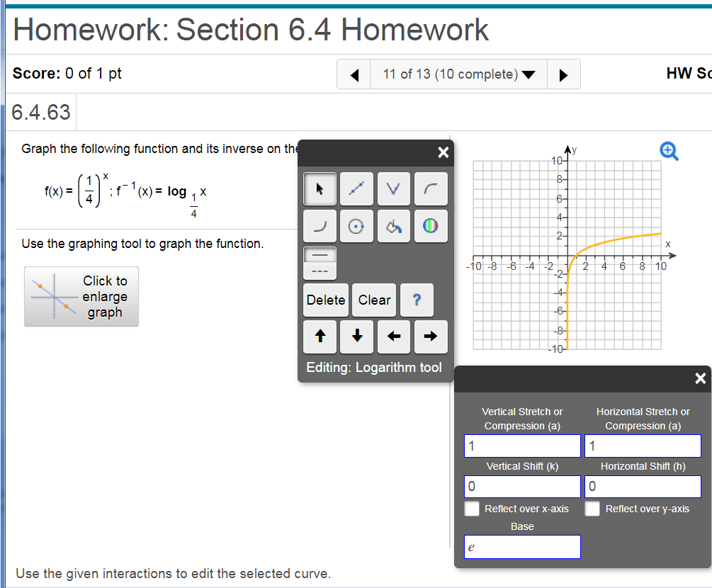Click the zoom-in magnifier above the graph
Screen dimensions: 712x588
tap(668, 150)
